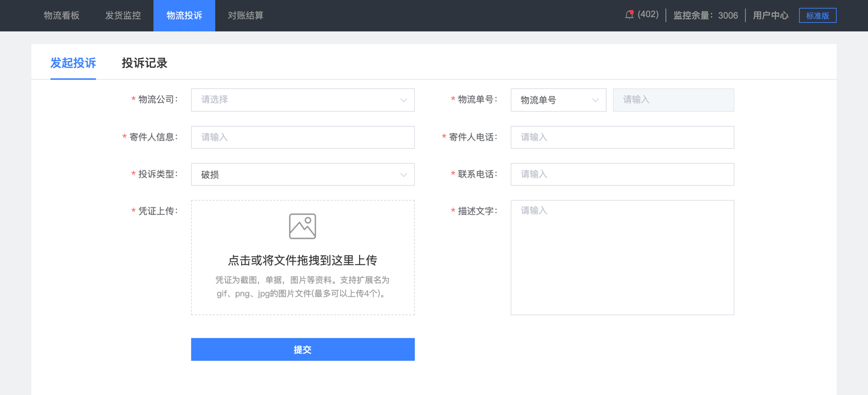Switch to the 投诉记录 tab

point(145,63)
